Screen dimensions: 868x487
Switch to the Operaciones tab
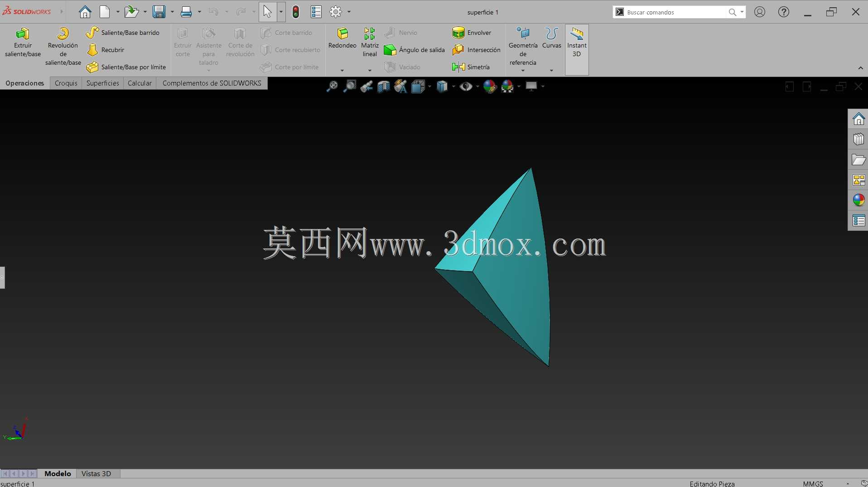tap(25, 83)
